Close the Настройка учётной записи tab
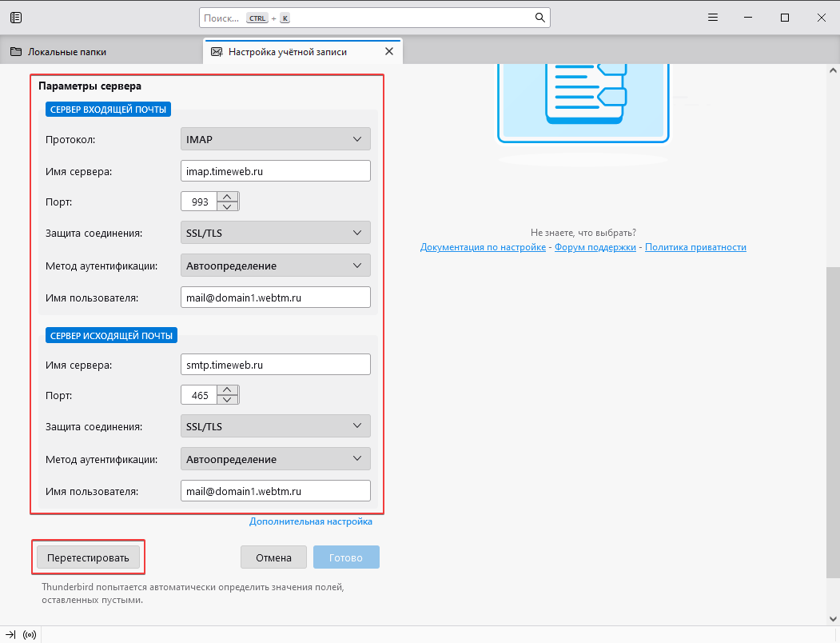This screenshot has width=840, height=643. pos(389,51)
